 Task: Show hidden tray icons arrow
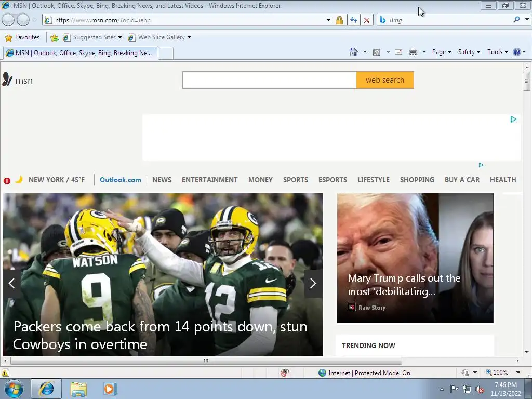(442, 389)
